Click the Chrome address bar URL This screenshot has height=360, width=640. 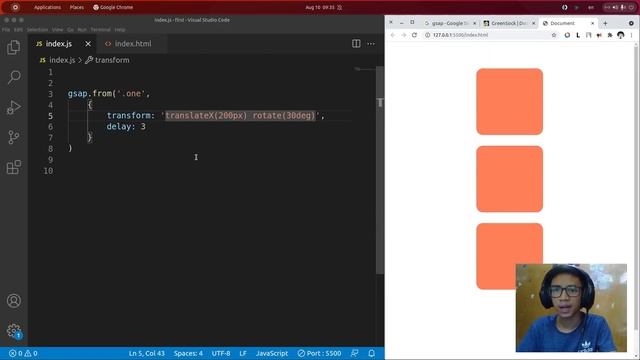(x=460, y=35)
